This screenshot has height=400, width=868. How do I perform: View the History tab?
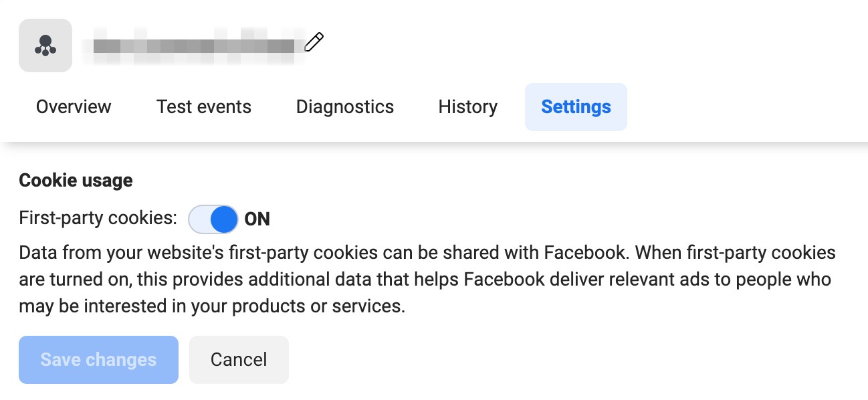coord(467,106)
